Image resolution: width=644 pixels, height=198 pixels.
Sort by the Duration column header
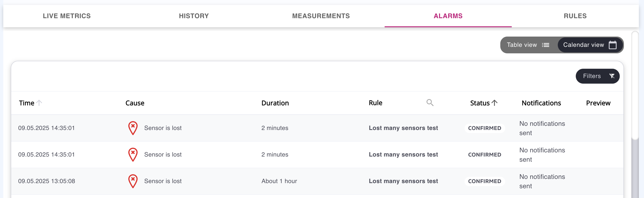click(275, 103)
